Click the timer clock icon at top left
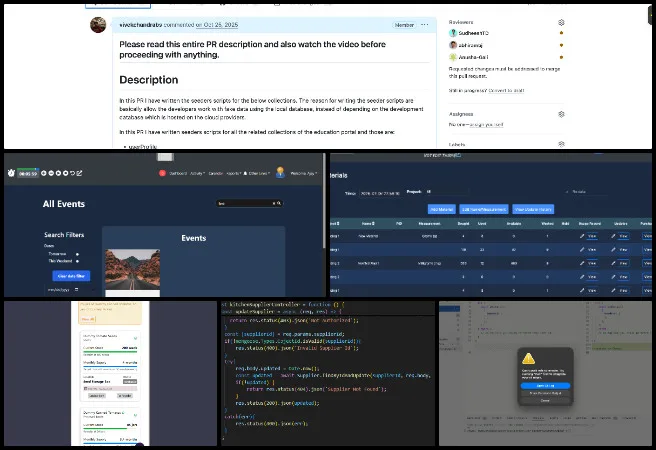This screenshot has width=656, height=450. [11, 173]
